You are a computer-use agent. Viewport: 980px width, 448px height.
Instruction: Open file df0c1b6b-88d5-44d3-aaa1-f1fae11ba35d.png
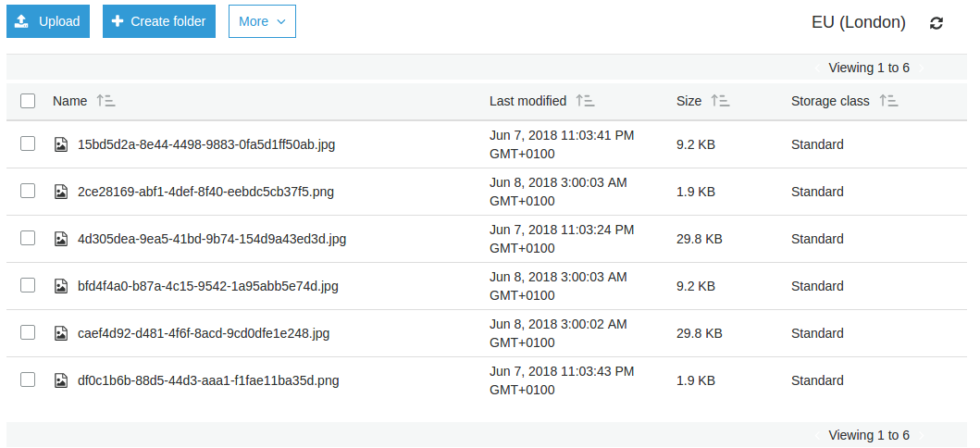208,380
